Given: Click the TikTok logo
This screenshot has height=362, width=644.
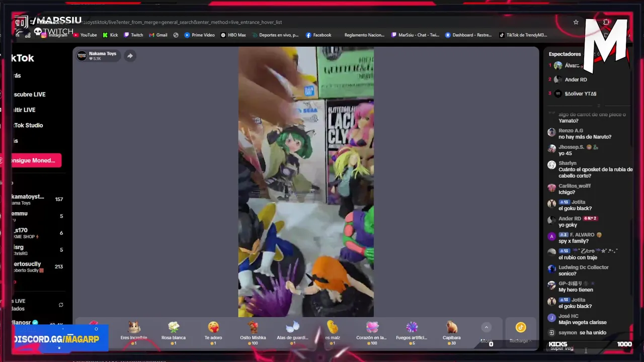Looking at the screenshot, I should (x=23, y=58).
